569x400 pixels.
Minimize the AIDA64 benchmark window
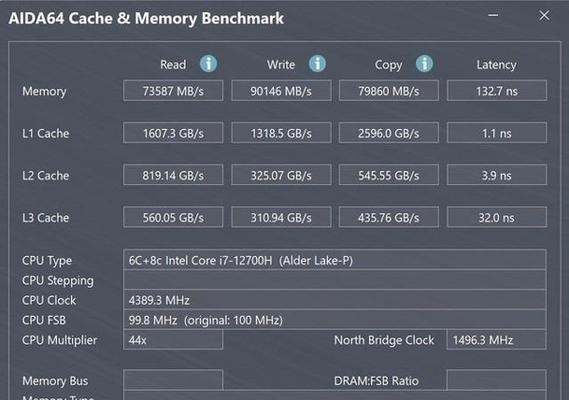tap(493, 15)
